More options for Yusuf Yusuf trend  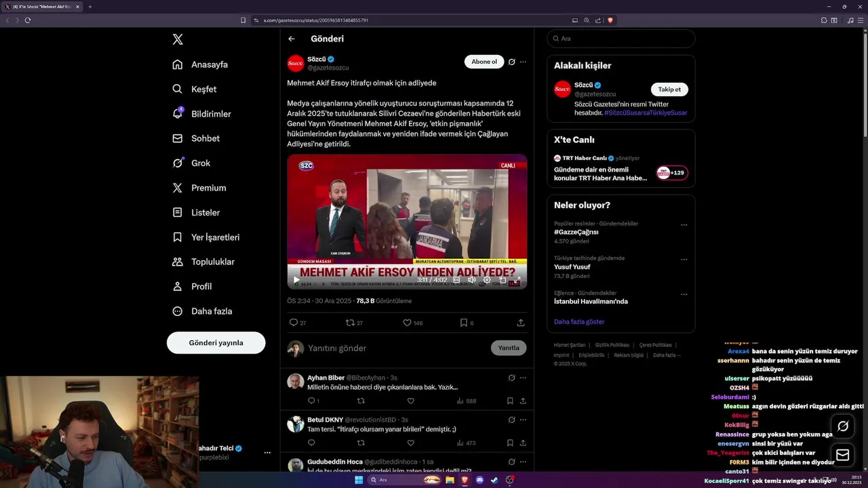pyautogui.click(x=684, y=260)
